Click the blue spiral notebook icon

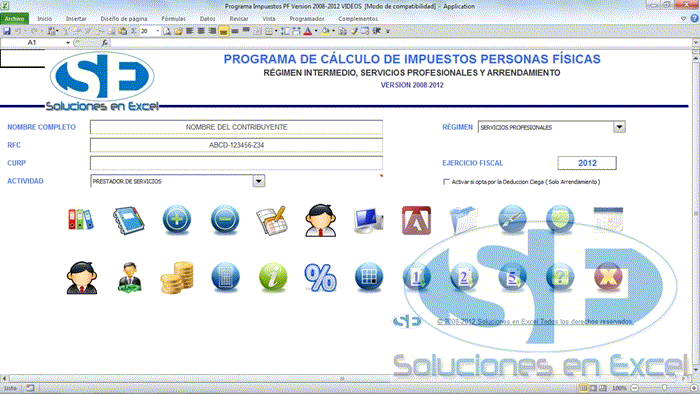(129, 220)
